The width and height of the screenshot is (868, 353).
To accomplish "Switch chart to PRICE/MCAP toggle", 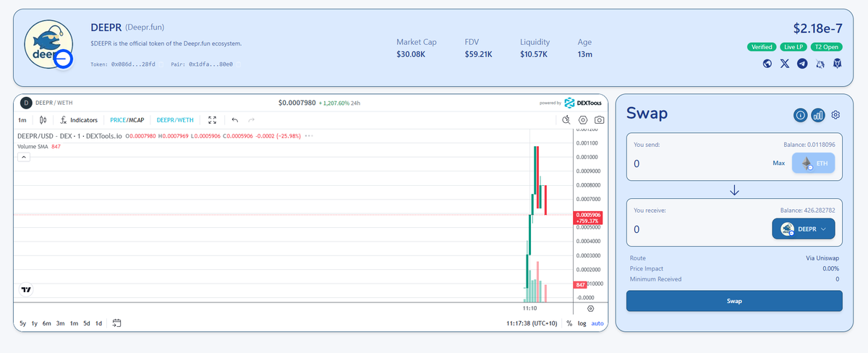I will point(127,120).
